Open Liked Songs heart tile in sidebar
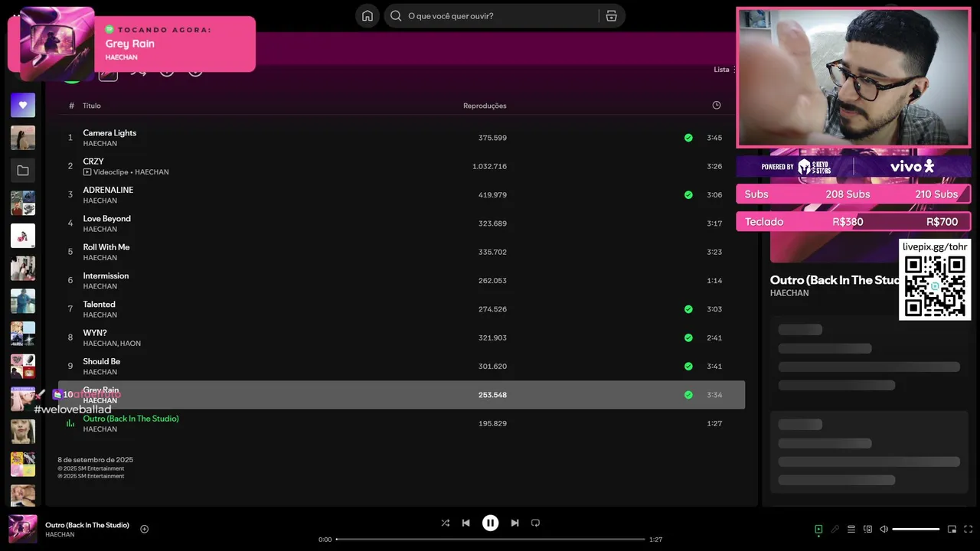This screenshot has height=551, width=980. [x=23, y=105]
